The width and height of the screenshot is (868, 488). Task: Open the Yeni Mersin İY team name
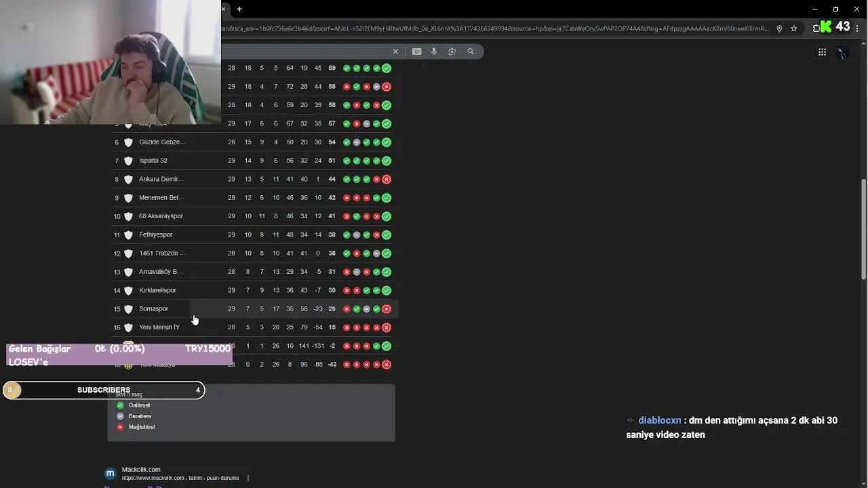point(159,327)
